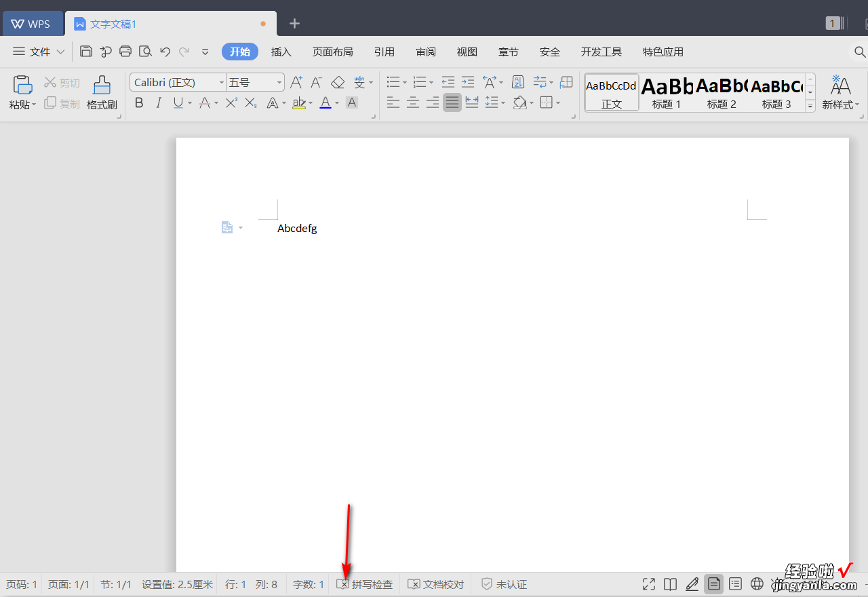Switch to the 开发工具 (Developer) tab
868x597 pixels.
pyautogui.click(x=601, y=52)
